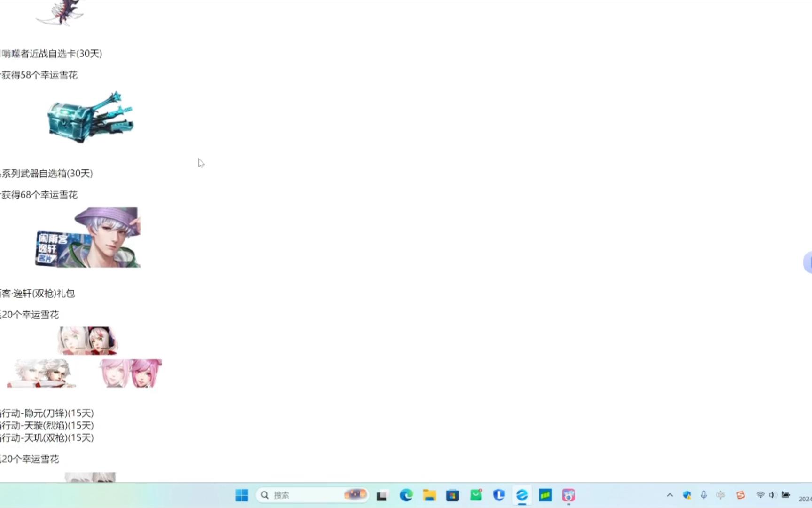Click the 20个幸运雪花 text below 天玑(双枪)
Image resolution: width=812 pixels, height=508 pixels.
(x=31, y=459)
